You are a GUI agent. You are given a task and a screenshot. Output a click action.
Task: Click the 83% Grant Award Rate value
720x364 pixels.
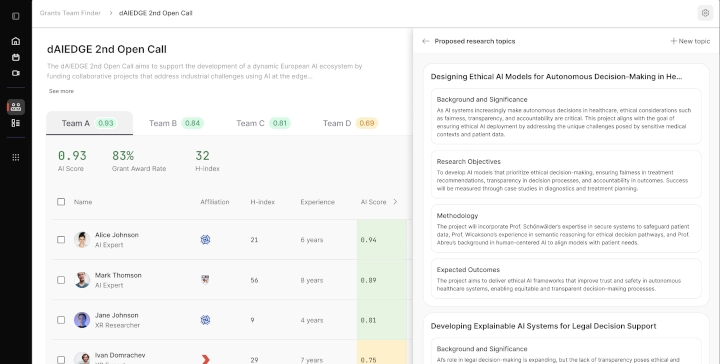pos(123,156)
